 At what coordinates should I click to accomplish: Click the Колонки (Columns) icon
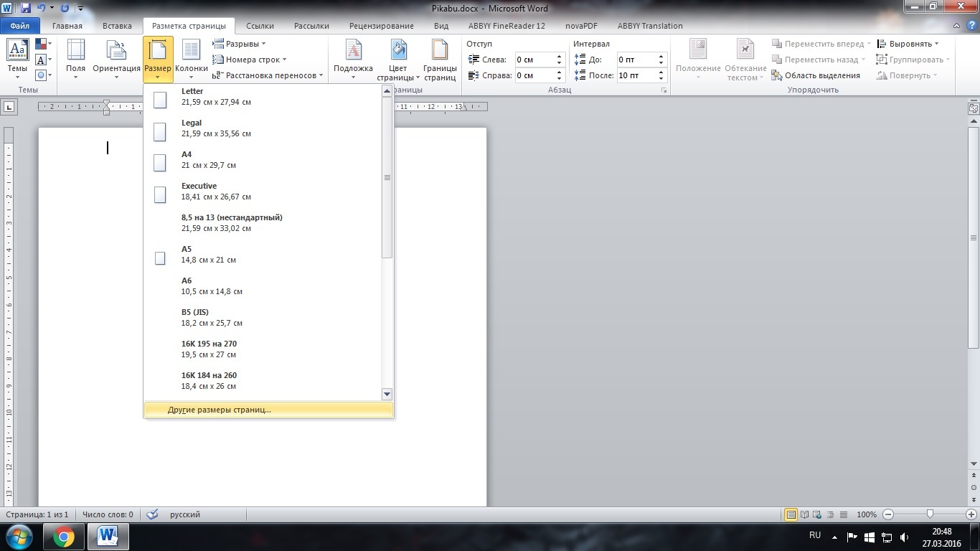[191, 52]
